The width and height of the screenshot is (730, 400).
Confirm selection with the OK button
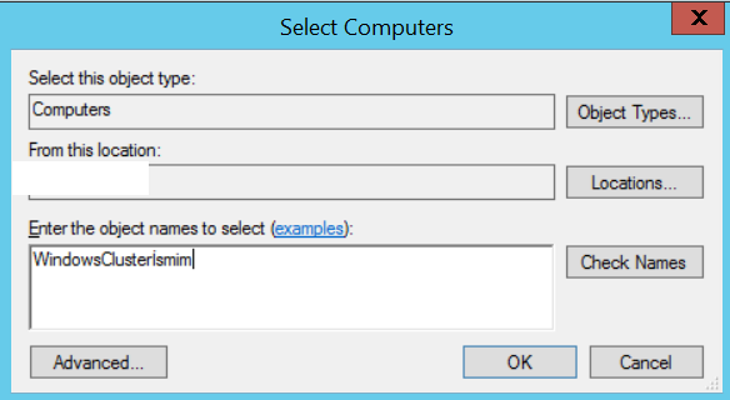520,362
